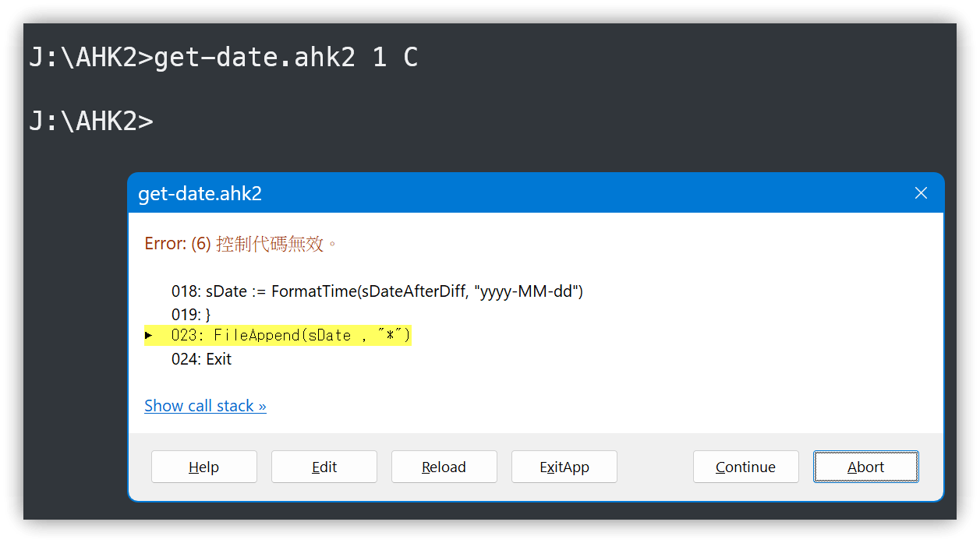Select line 018 FormatTime code
This screenshot has width=980, height=543.
point(377,291)
